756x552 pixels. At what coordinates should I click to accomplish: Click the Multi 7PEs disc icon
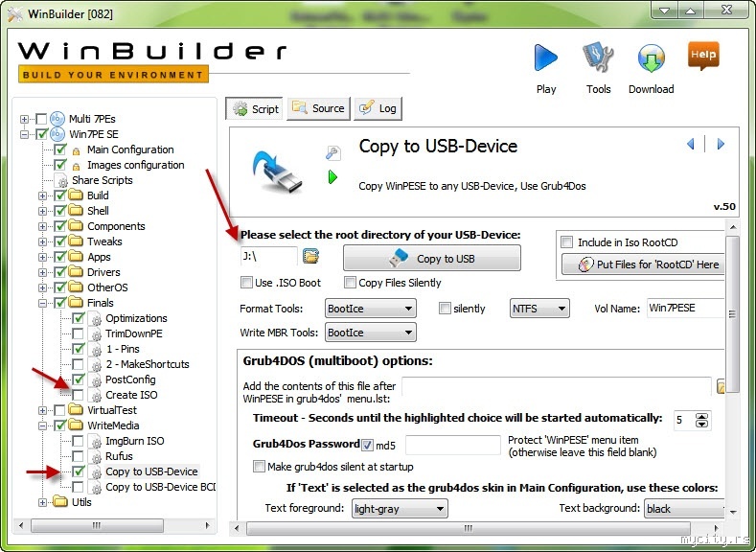(57, 119)
